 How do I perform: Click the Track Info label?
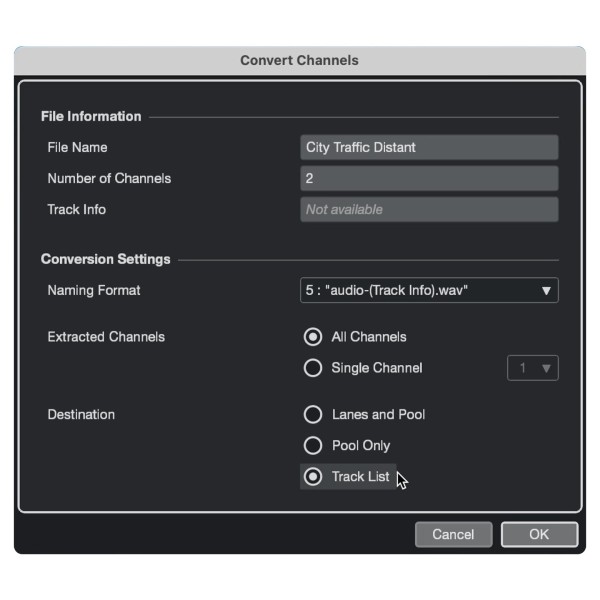(x=77, y=209)
